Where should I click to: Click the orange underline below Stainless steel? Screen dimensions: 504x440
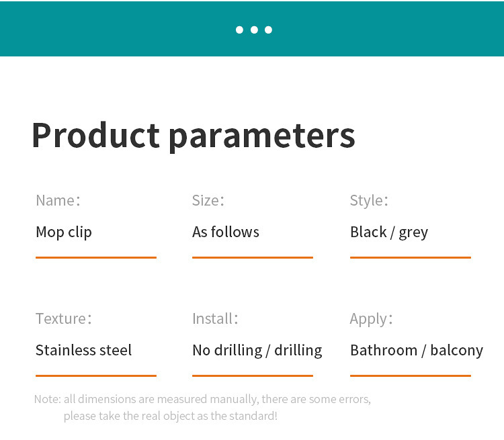pos(96,376)
